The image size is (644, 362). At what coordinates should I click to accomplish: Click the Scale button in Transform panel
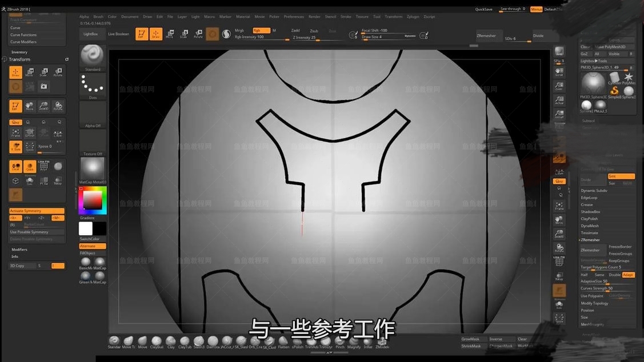43,73
